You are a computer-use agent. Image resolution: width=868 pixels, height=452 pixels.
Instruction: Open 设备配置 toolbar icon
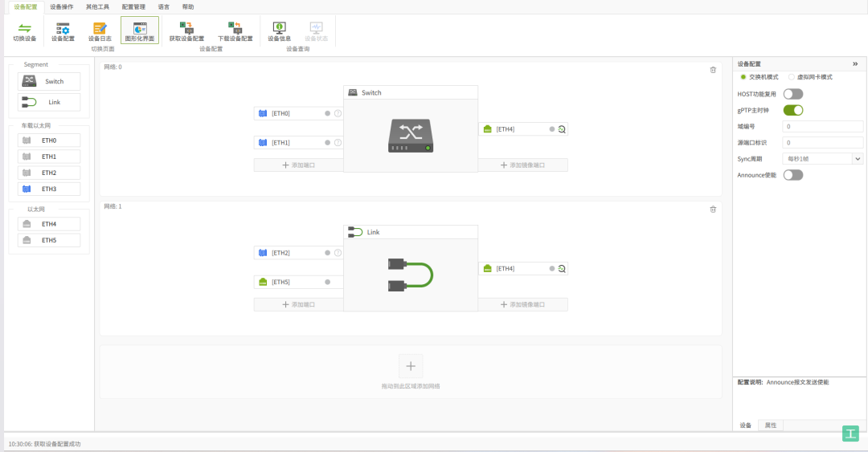[x=63, y=31]
